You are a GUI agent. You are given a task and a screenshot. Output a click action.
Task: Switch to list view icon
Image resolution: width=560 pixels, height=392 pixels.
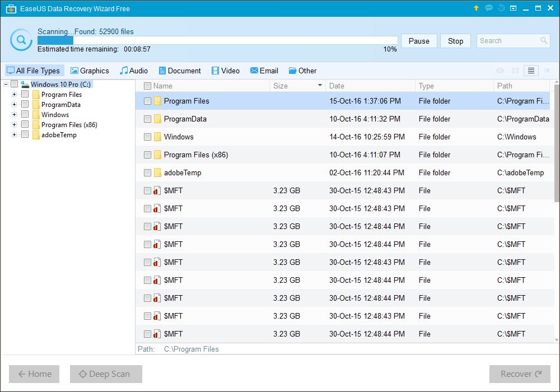[531, 71]
